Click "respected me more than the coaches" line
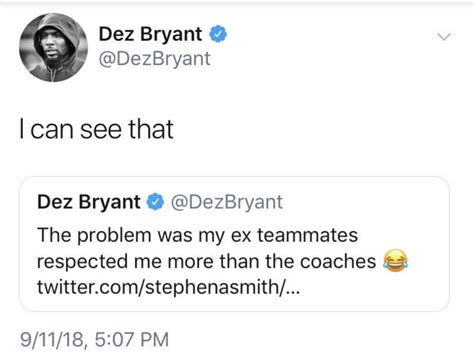Viewport: 474px width, 363px height. [x=206, y=261]
